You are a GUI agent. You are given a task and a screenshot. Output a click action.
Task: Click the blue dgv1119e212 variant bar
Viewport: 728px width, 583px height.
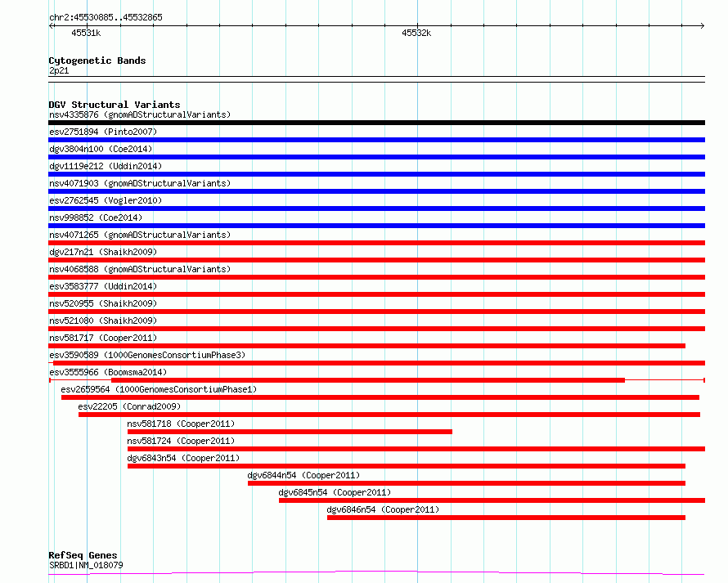(x=376, y=174)
